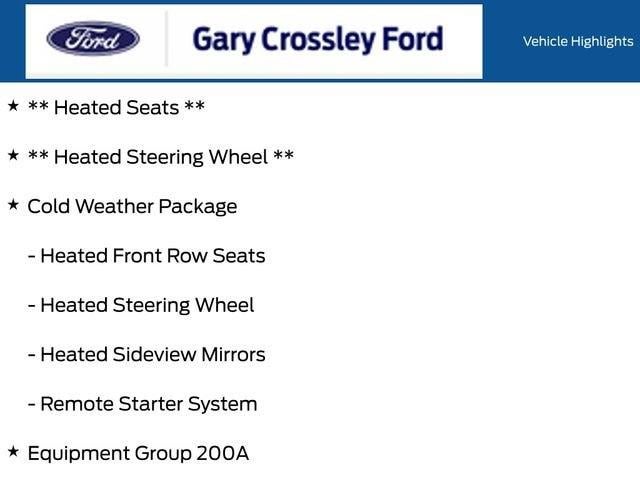Select the ** Heated Steering Wheel ** highlight
The height and width of the screenshot is (480, 640).
click(x=161, y=158)
